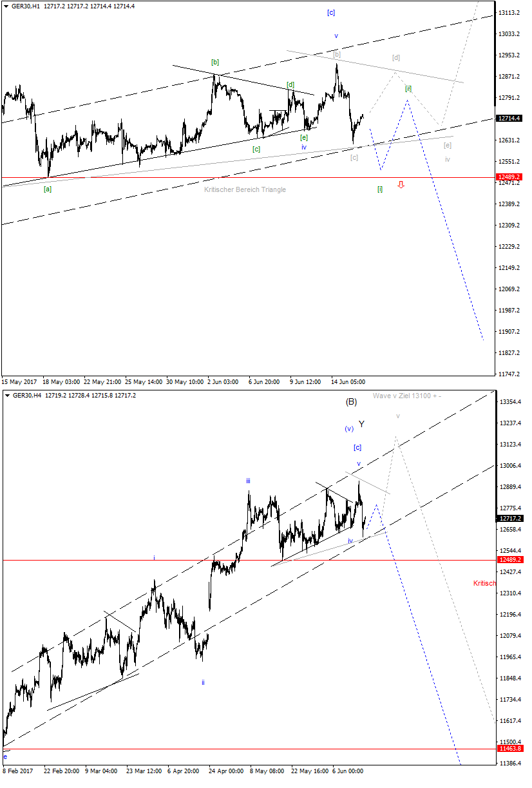Click the Kritischer Bereich Triangle text label

coord(245,190)
